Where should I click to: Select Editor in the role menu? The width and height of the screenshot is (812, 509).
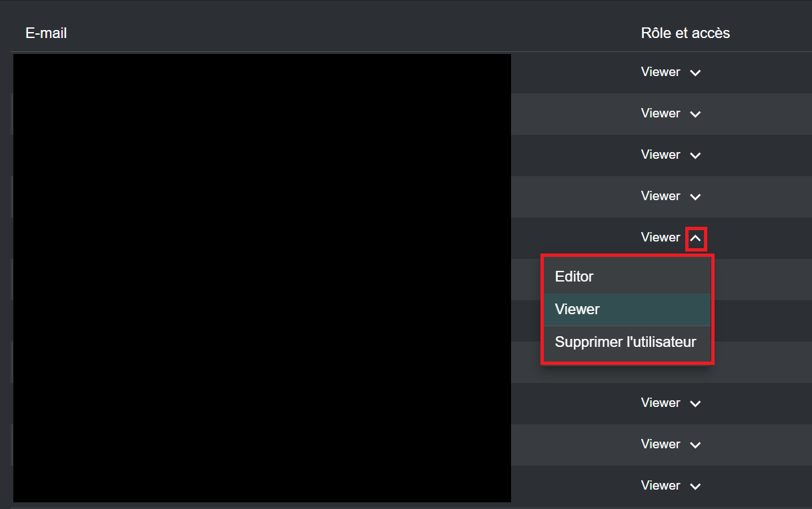(574, 276)
